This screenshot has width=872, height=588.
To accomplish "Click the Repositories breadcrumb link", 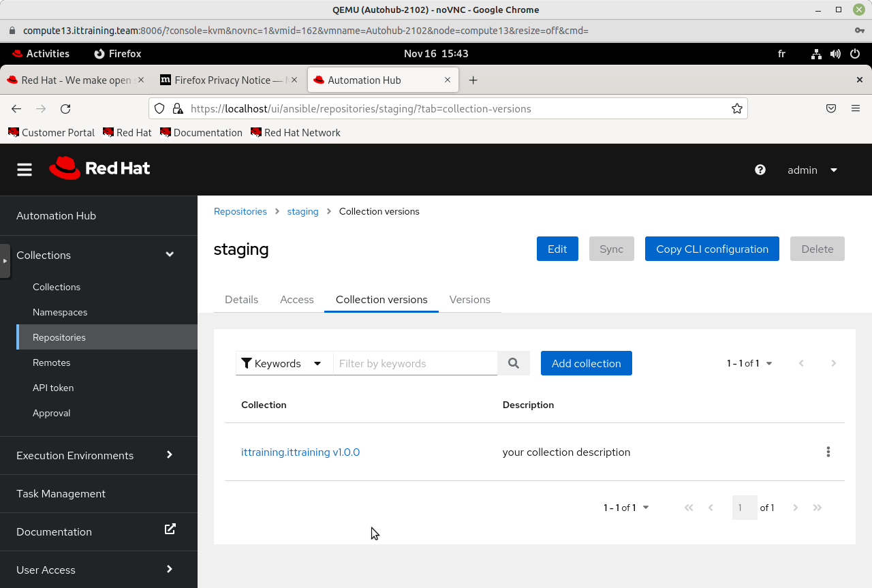I will coord(240,211).
